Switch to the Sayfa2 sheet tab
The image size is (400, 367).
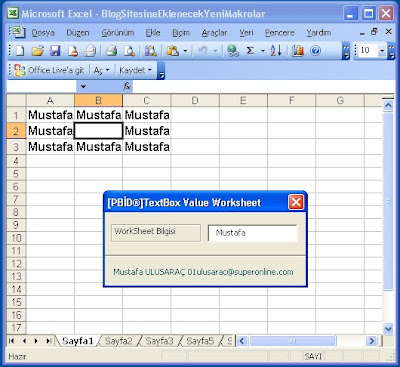(x=119, y=341)
